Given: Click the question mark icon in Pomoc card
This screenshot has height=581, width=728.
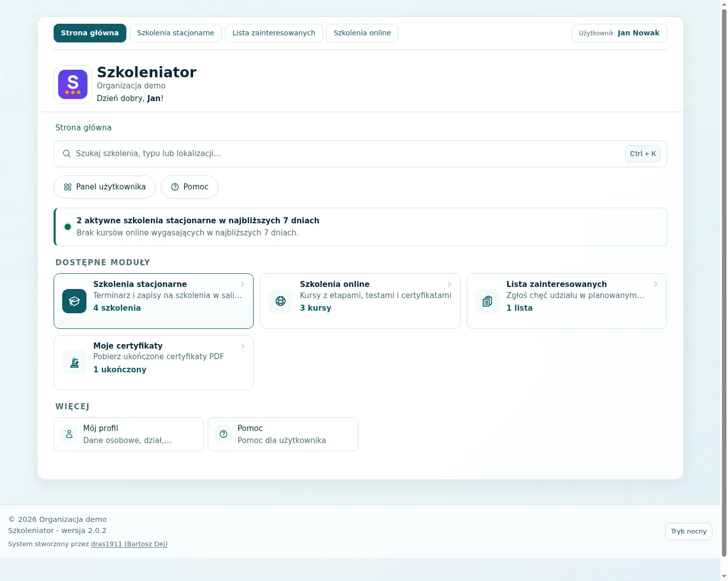Looking at the screenshot, I should [x=223, y=434].
